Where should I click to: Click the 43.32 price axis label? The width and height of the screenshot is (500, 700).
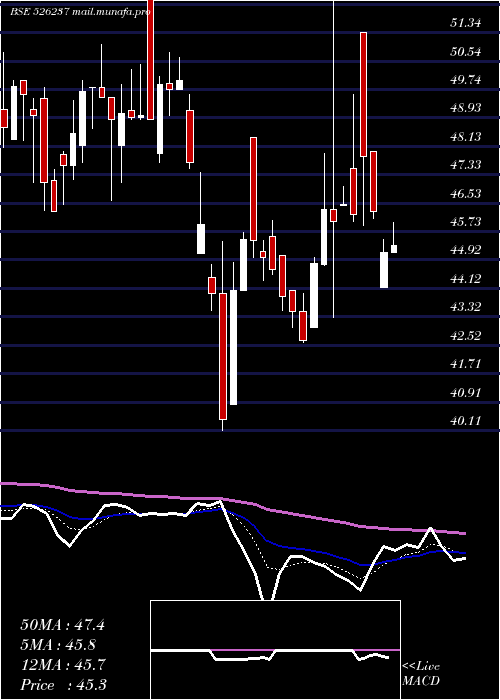466,307
